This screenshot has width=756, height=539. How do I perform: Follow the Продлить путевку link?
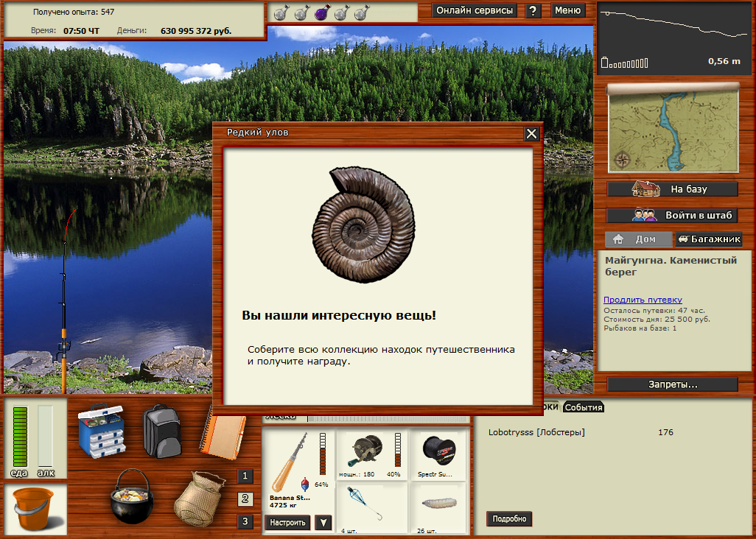(x=643, y=300)
